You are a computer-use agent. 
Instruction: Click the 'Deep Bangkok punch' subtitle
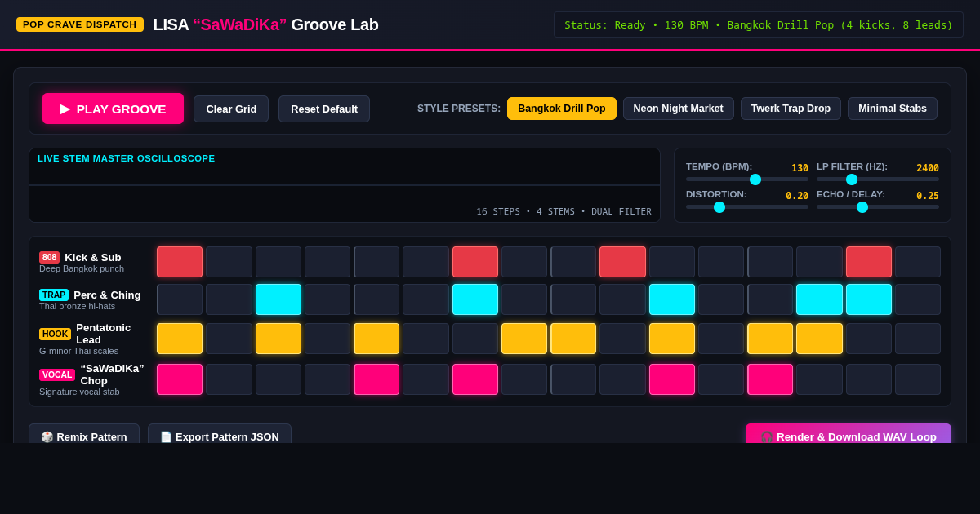(x=82, y=268)
